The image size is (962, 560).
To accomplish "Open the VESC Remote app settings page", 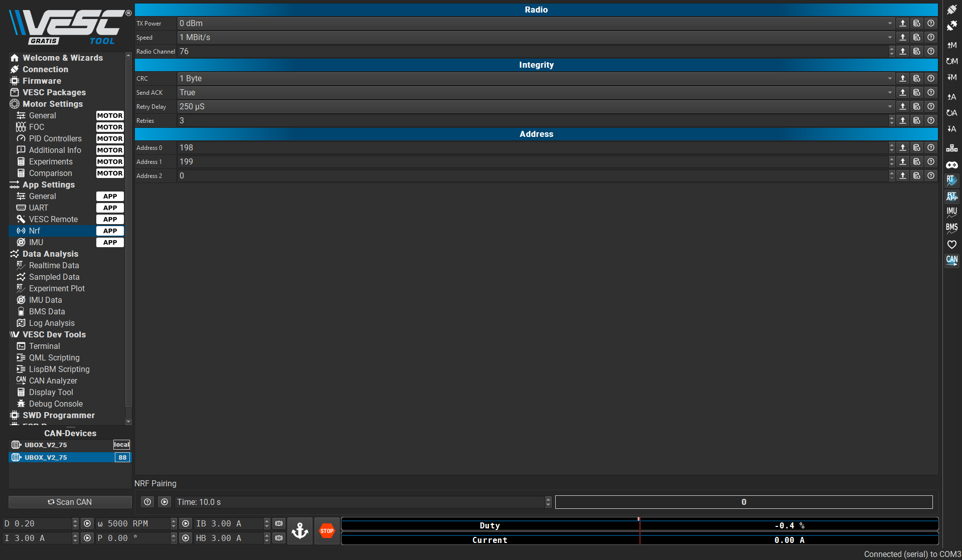I will 53,219.
